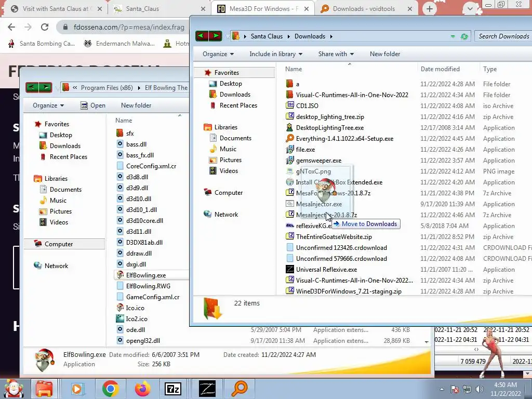This screenshot has width=532, height=399.
Task: Click Open button in Elf Bowling toolbar
Action: click(93, 105)
